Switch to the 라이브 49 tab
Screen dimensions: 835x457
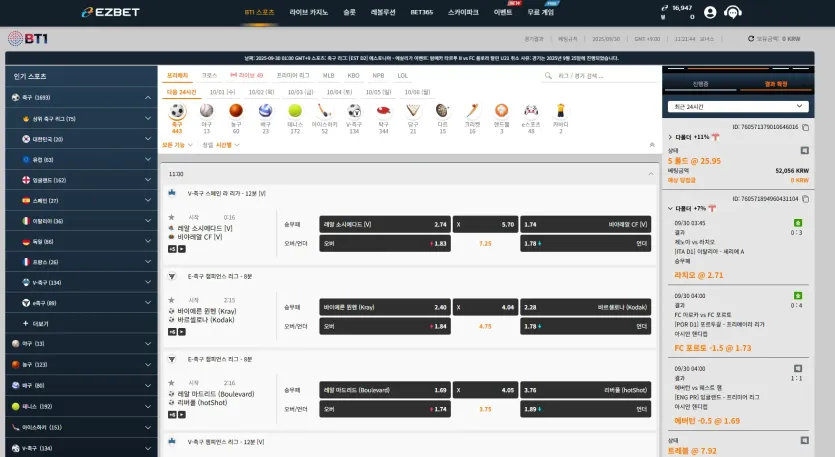coord(247,76)
